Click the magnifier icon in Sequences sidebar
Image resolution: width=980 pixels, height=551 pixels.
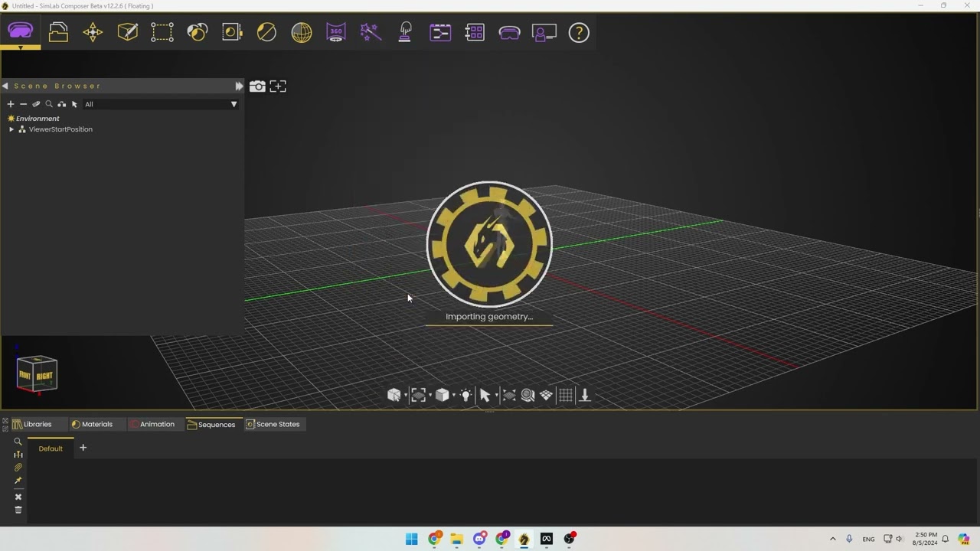click(18, 442)
